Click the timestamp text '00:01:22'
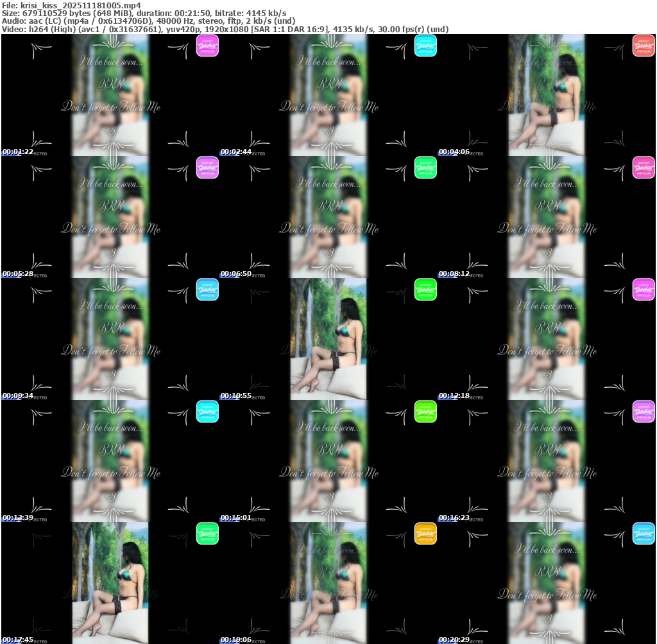The image size is (657, 644). point(18,152)
